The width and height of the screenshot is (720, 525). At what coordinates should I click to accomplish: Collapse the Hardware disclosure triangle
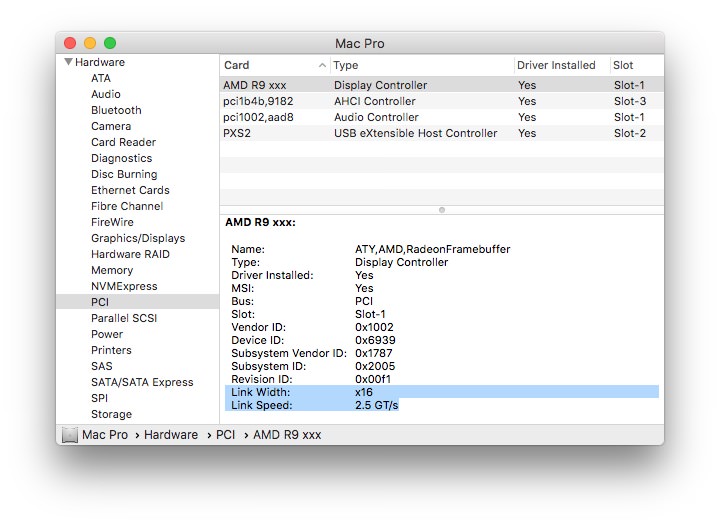pyautogui.click(x=68, y=62)
